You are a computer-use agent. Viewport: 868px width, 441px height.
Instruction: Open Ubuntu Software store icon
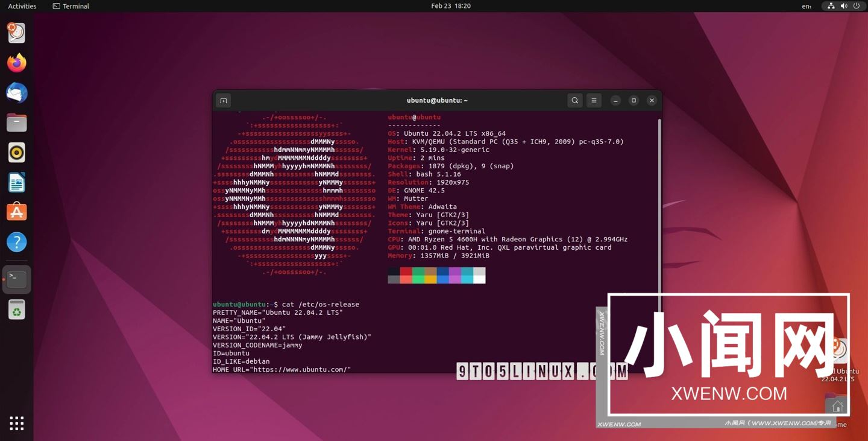pyautogui.click(x=16, y=212)
